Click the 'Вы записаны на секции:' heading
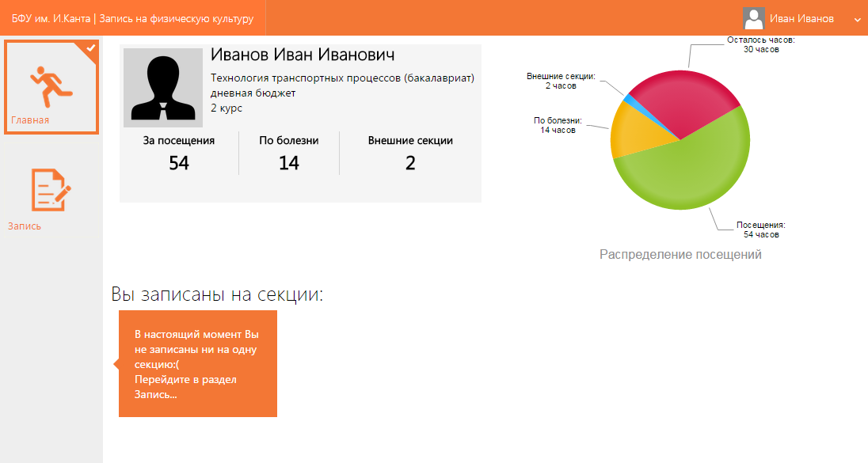Viewport: 868px width, 463px height. coord(217,294)
